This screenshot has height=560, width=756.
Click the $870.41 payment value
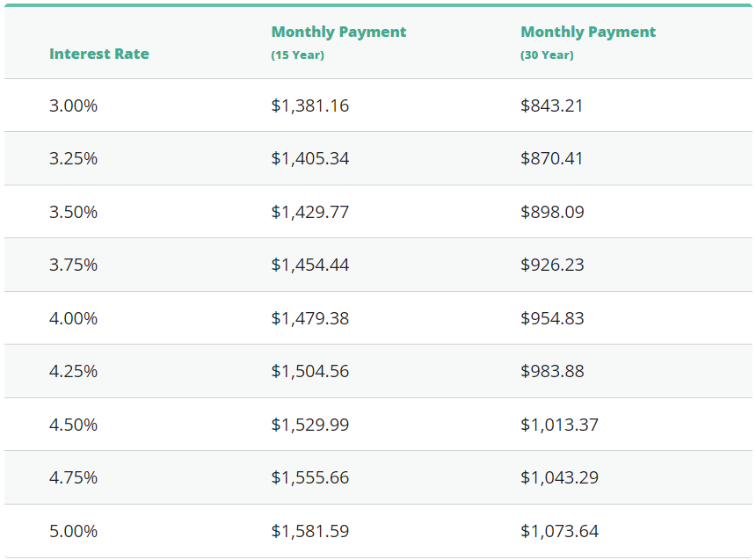tap(551, 159)
